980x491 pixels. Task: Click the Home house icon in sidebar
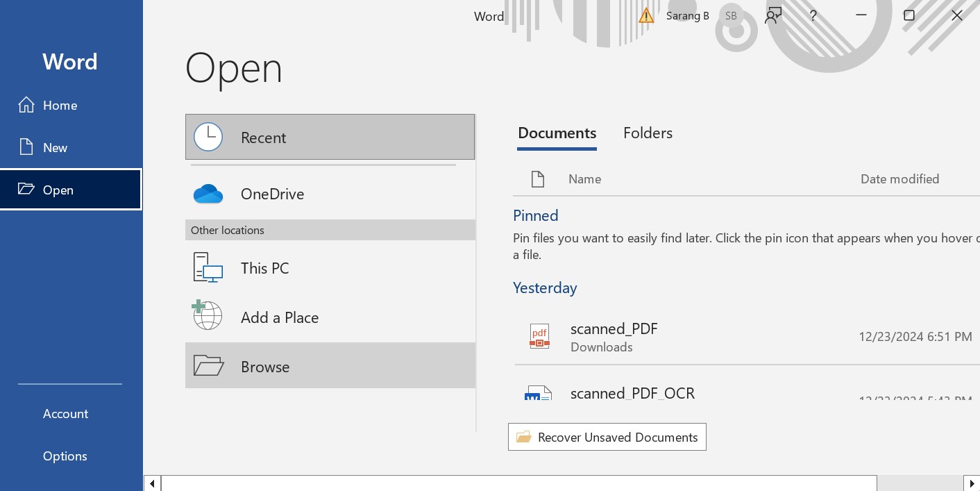pos(26,105)
